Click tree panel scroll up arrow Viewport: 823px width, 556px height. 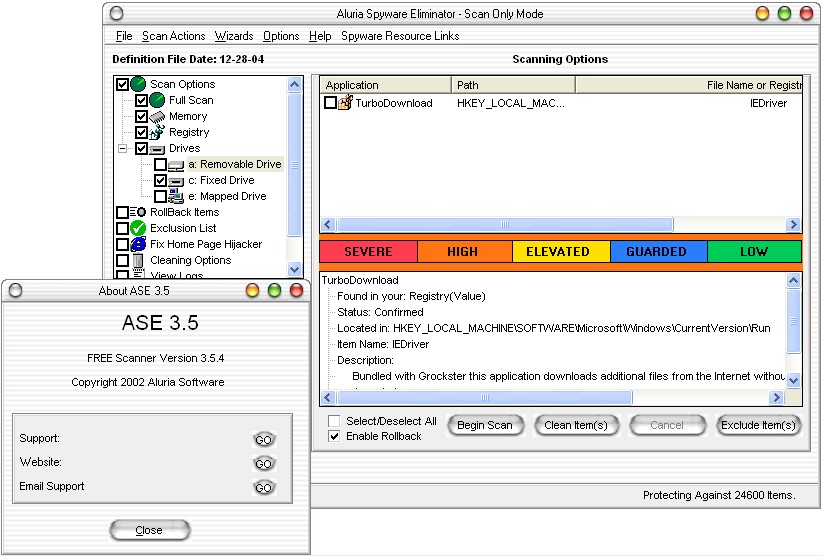294,85
